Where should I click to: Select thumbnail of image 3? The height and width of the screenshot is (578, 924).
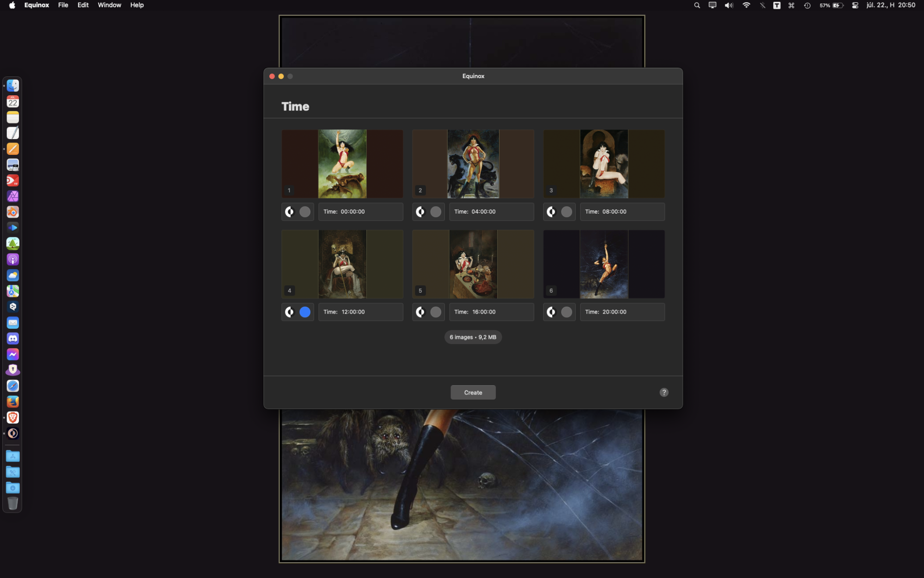[x=604, y=164]
